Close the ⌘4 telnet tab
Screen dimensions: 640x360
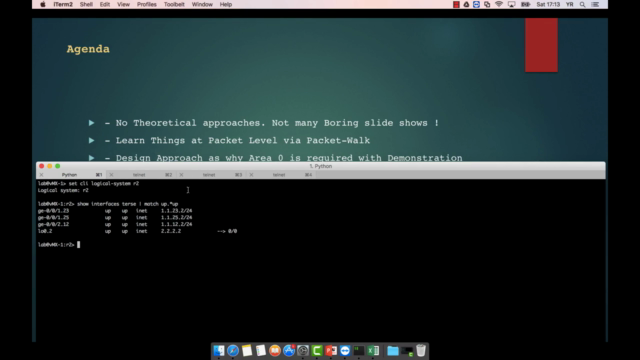[x=251, y=175]
